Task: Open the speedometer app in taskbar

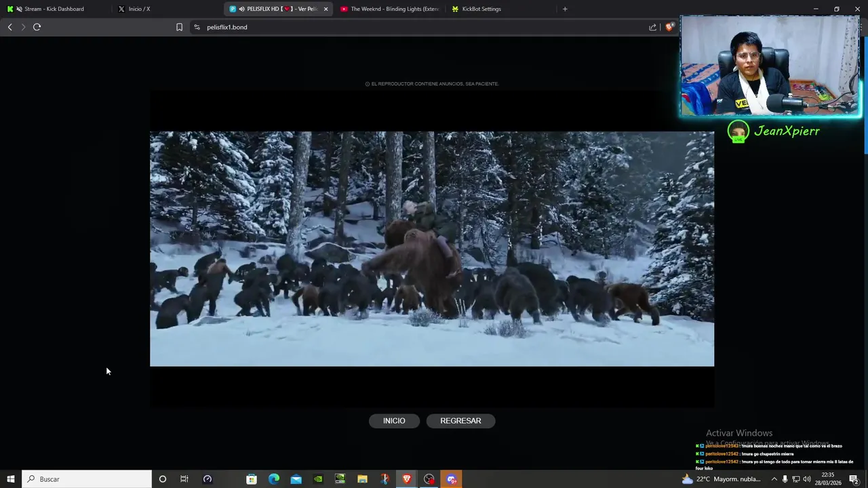Action: (208, 479)
